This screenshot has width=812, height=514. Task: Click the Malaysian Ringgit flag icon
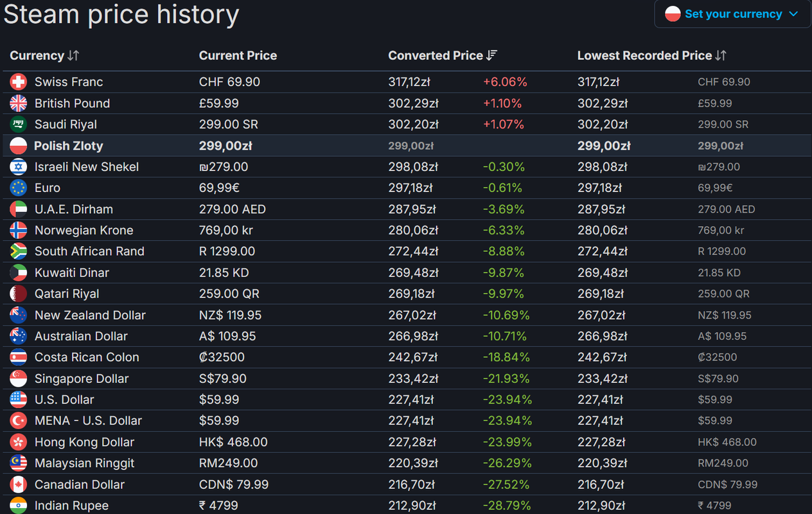[19, 463]
